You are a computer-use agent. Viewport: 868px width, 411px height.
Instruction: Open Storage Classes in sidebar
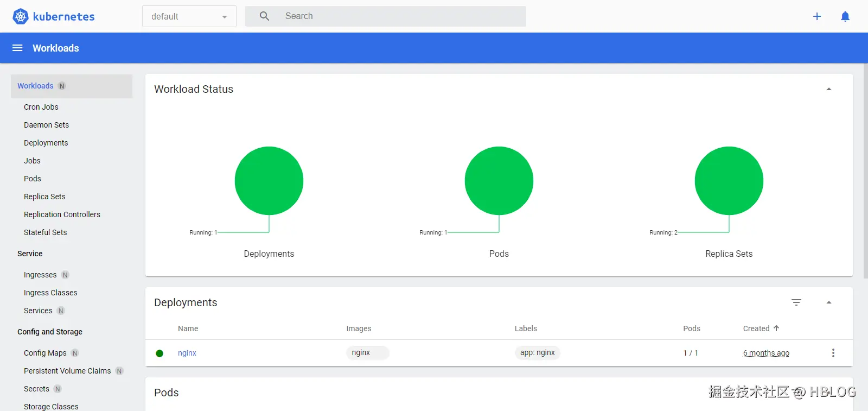(x=51, y=407)
